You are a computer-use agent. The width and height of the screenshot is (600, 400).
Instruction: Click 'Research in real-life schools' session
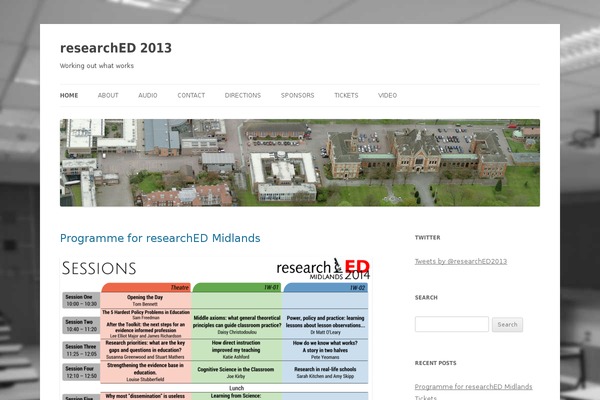point(325,372)
